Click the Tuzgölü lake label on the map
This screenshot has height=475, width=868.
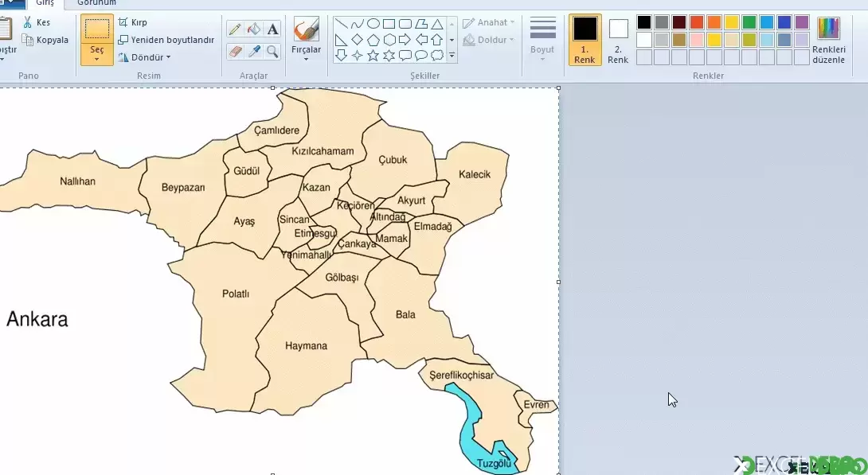click(494, 463)
